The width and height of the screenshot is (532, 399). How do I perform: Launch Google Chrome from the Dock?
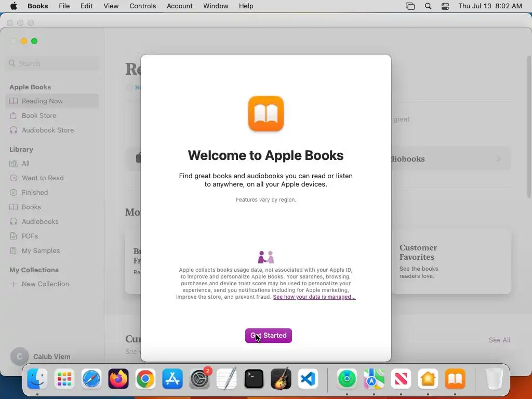click(145, 379)
